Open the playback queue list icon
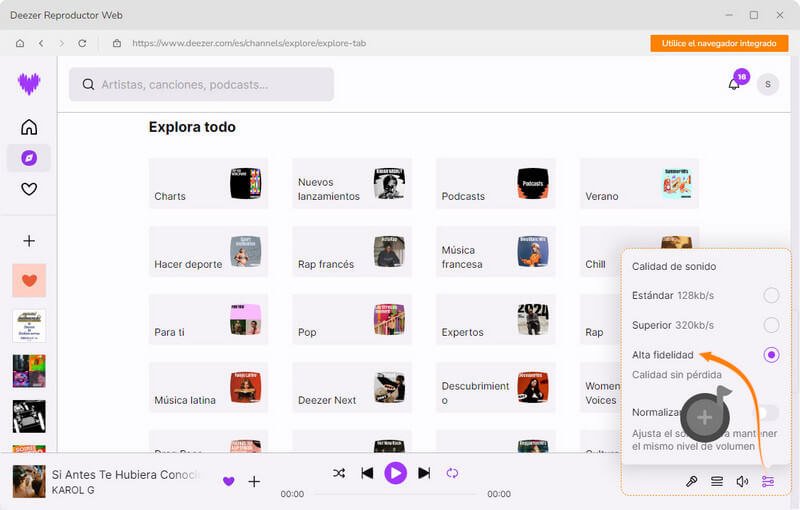 click(717, 481)
